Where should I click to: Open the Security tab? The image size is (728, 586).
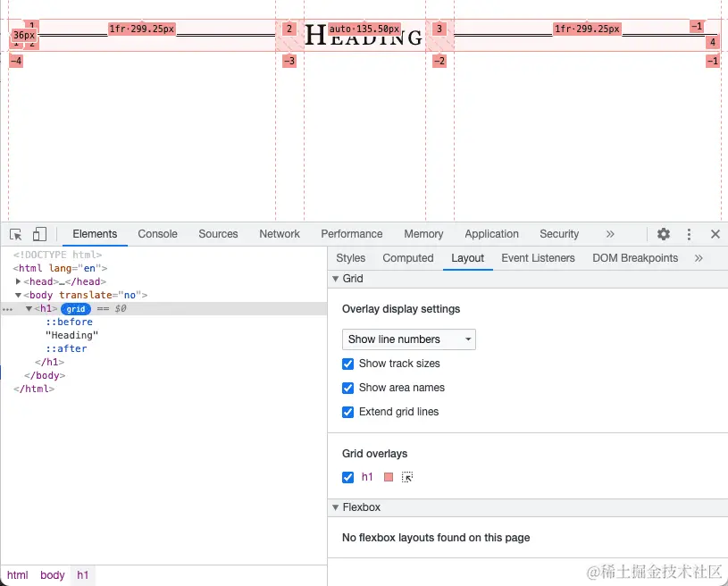pyautogui.click(x=559, y=234)
